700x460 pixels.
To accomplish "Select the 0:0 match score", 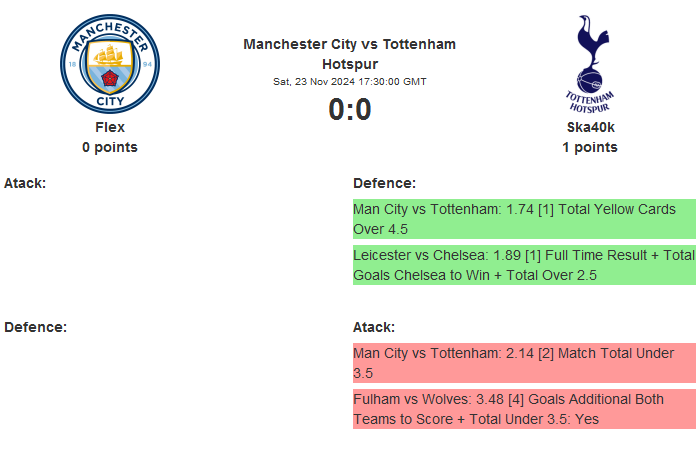I will click(x=350, y=109).
